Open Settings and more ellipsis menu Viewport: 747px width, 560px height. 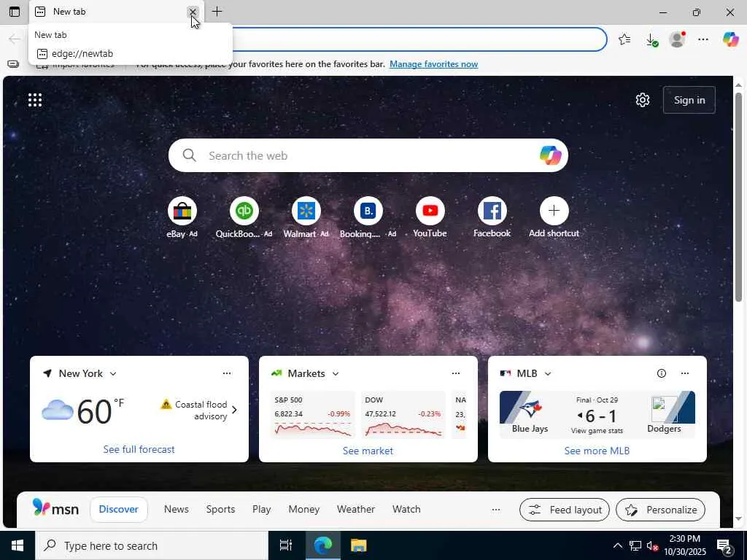click(703, 39)
